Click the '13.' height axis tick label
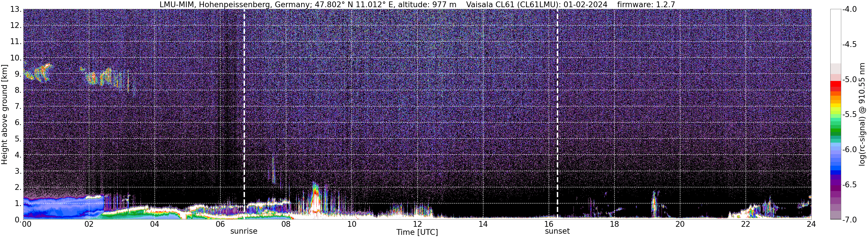This screenshot has width=868, height=238. 16,9
